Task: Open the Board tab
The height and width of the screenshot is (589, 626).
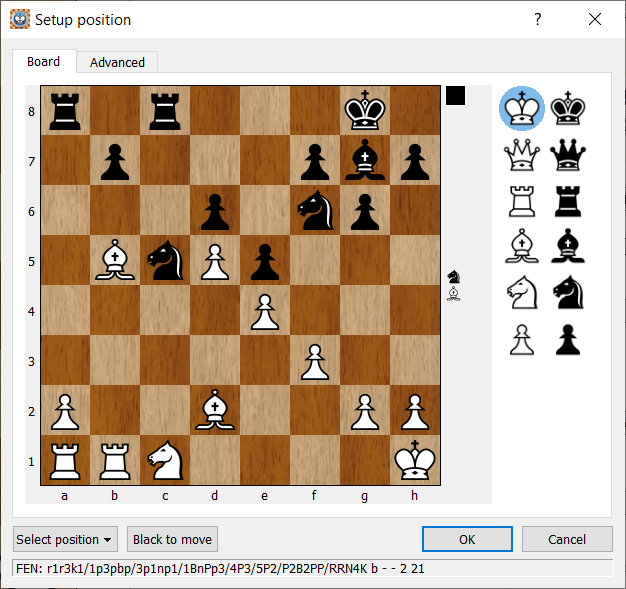Action: click(44, 61)
